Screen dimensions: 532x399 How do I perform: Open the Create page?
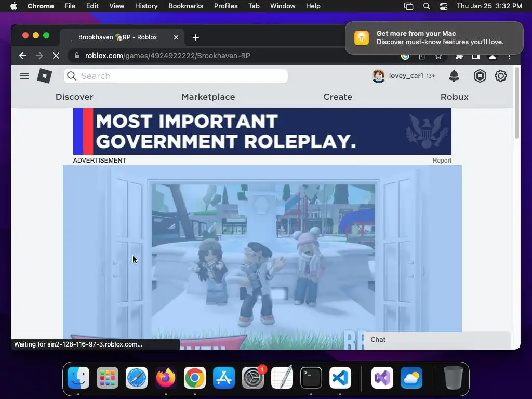point(338,97)
